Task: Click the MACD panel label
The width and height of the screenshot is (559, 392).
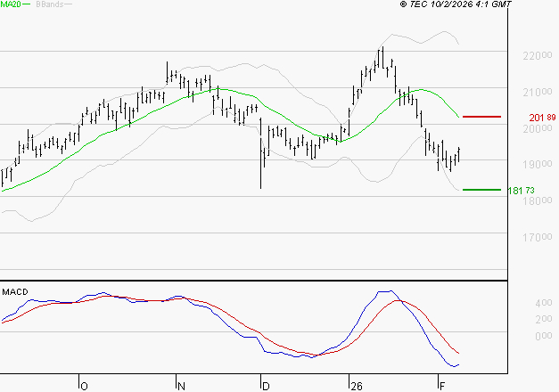Action: click(x=15, y=292)
